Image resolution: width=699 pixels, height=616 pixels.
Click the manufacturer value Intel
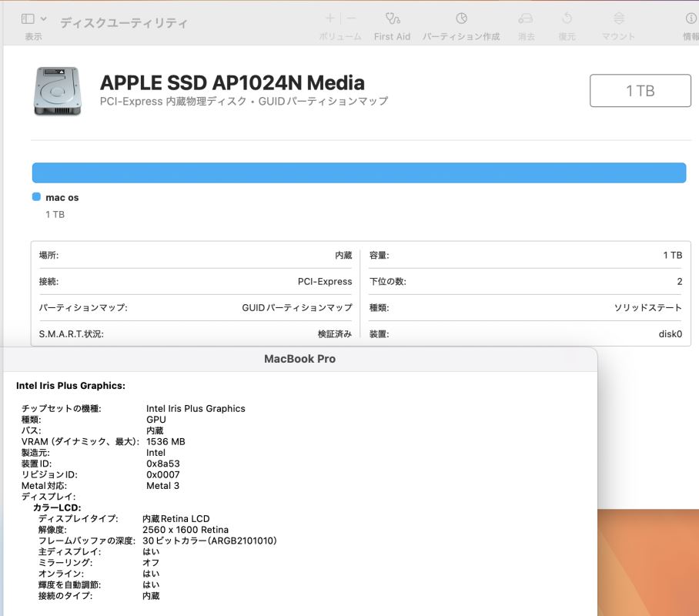pos(156,453)
